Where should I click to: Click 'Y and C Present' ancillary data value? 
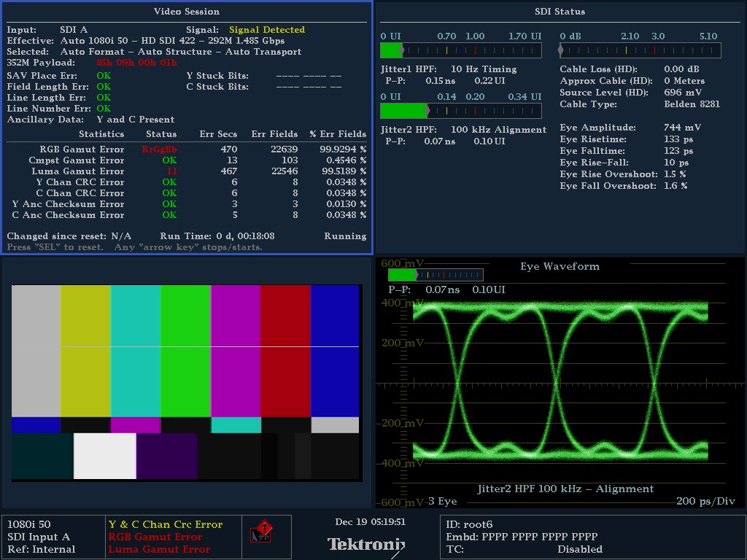(x=135, y=120)
